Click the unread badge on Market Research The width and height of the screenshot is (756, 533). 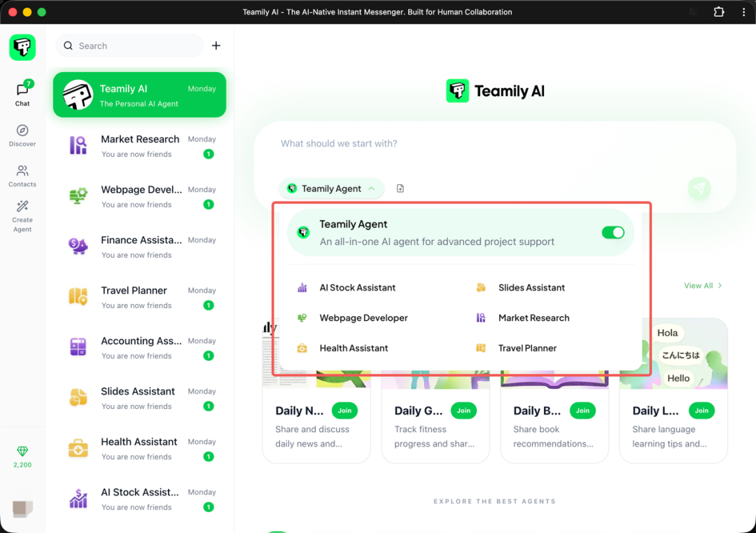(x=209, y=154)
